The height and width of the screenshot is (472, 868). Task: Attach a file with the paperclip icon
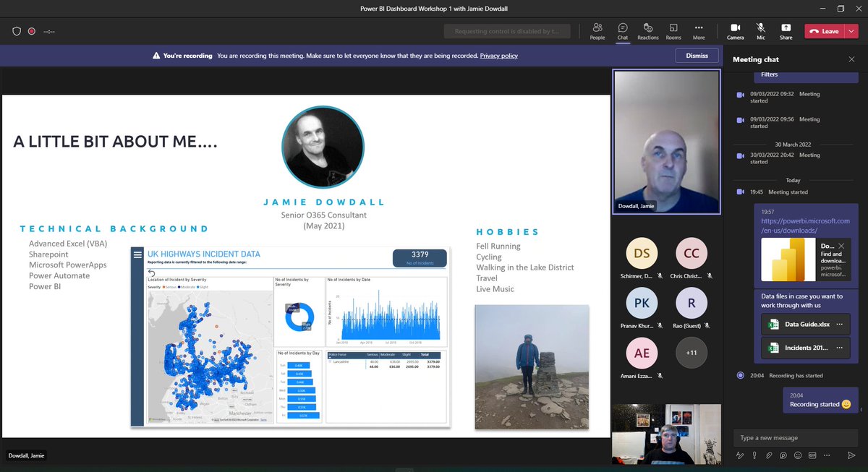(769, 455)
